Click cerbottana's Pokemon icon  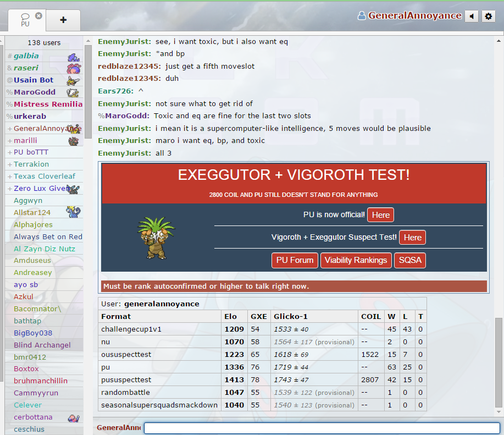point(74,417)
